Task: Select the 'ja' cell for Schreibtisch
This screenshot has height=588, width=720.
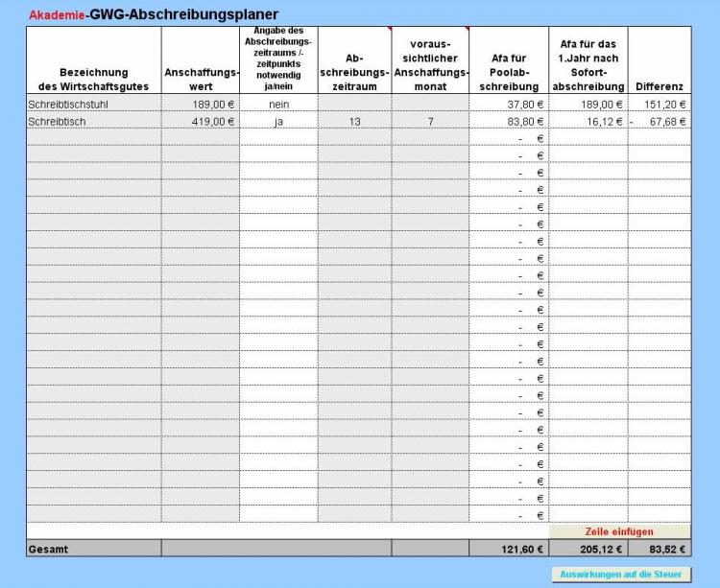Action: click(278, 122)
